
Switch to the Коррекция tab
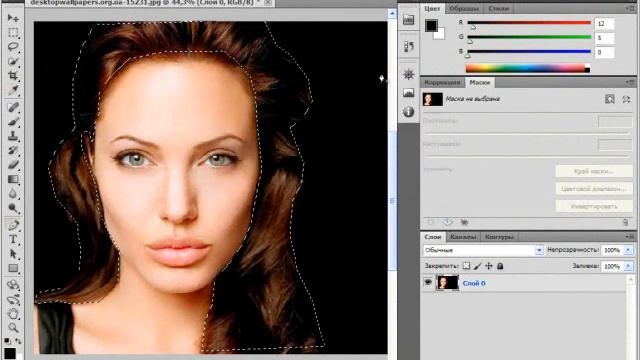442,82
